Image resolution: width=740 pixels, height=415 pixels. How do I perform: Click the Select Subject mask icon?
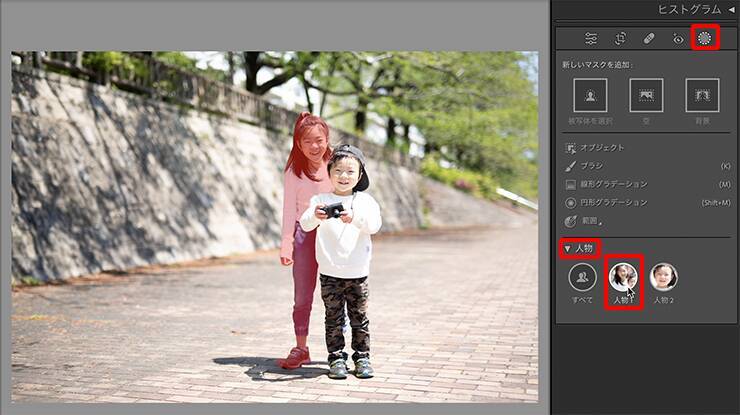[x=590, y=96]
